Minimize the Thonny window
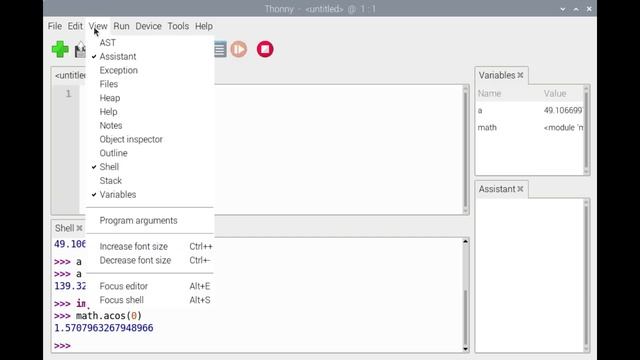The width and height of the screenshot is (640, 360). tap(563, 9)
